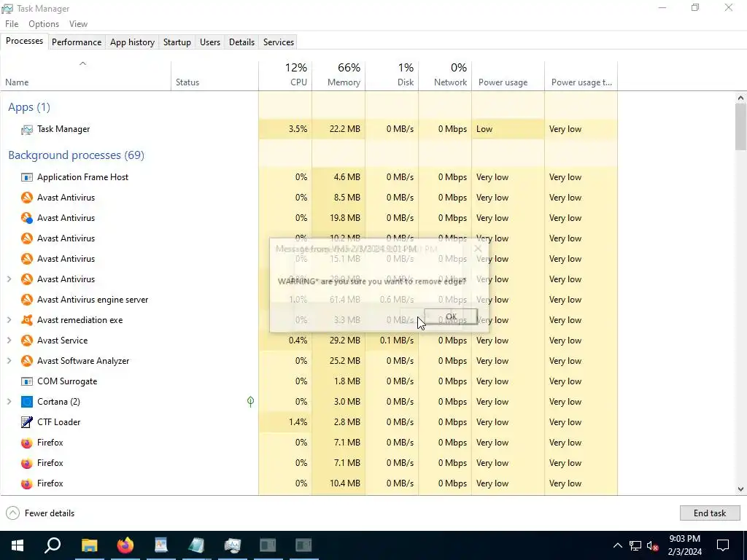Open the View menu
Viewport: 747px width, 560px height.
[x=78, y=24]
